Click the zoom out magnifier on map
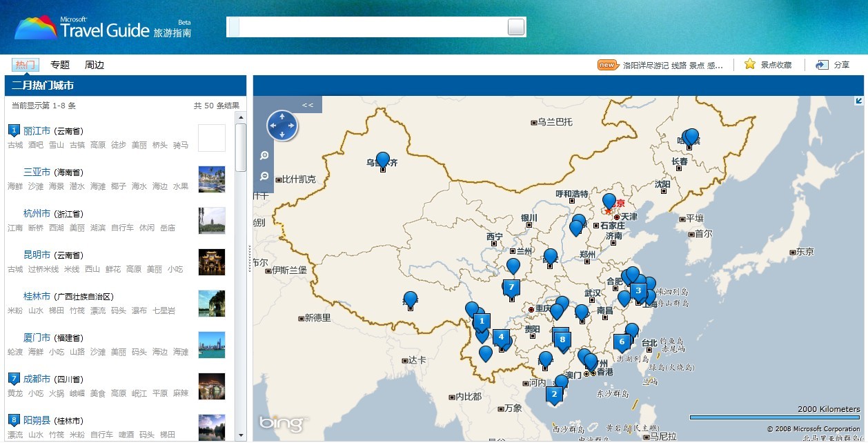This screenshot has height=445, width=868. coord(264,177)
